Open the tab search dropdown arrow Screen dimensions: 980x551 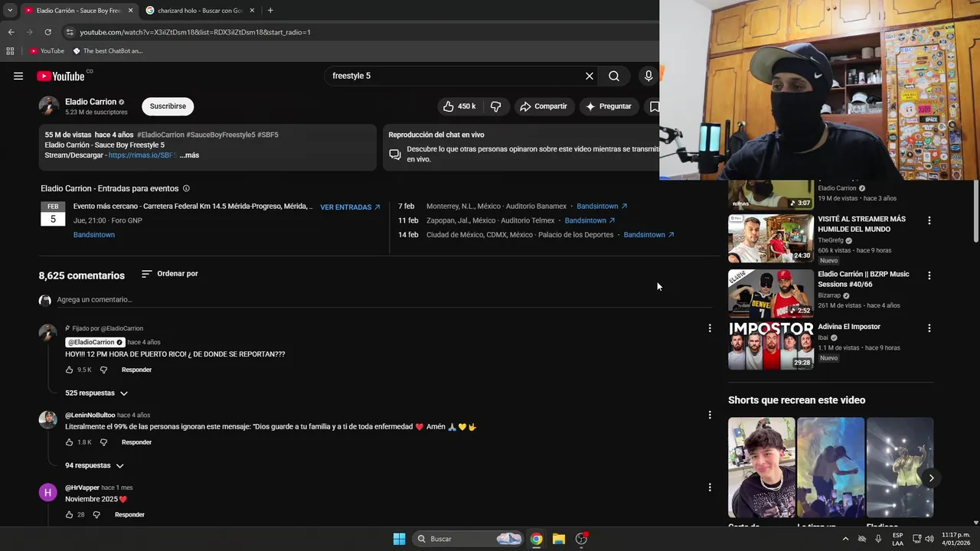pyautogui.click(x=10, y=11)
